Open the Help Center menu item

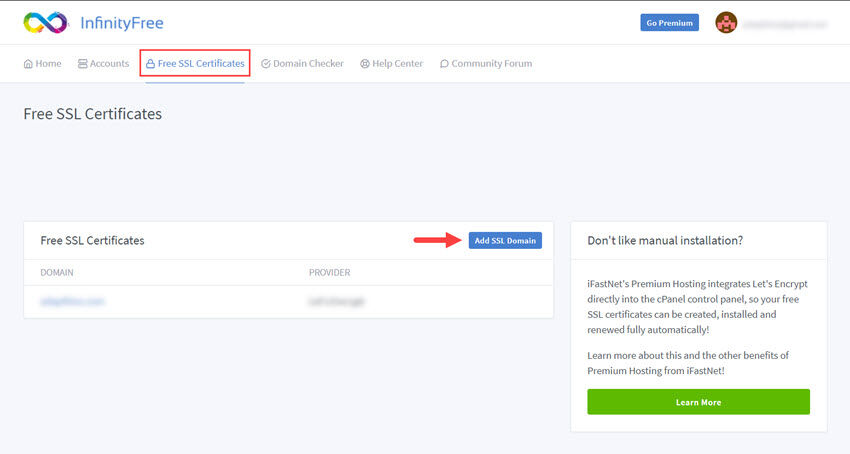pyautogui.click(x=391, y=63)
